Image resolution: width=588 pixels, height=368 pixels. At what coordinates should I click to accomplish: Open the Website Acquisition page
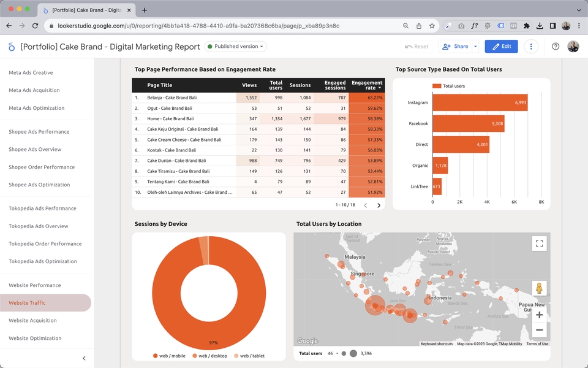pyautogui.click(x=32, y=320)
